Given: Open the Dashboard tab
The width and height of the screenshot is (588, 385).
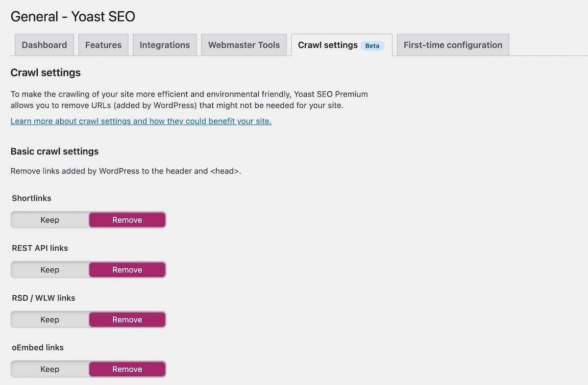Looking at the screenshot, I should pyautogui.click(x=44, y=45).
